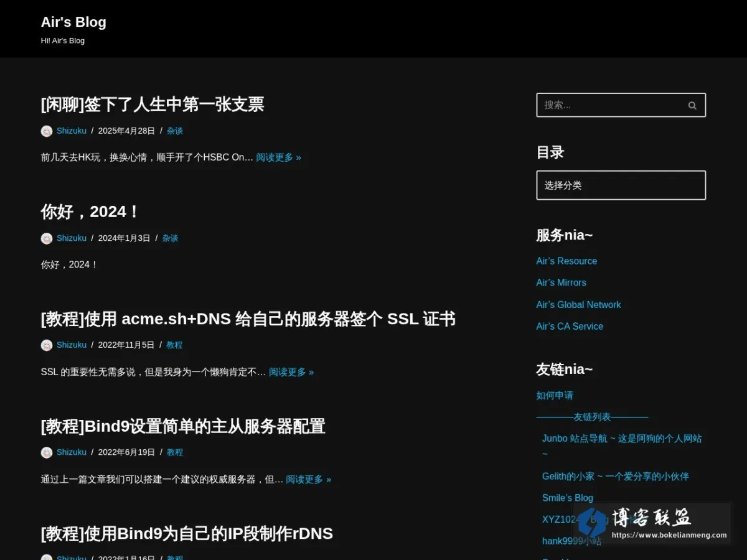Screen dimensions: 747x560
Task: Open post Bind9设置简单的主从服务器配置
Action: click(x=183, y=426)
